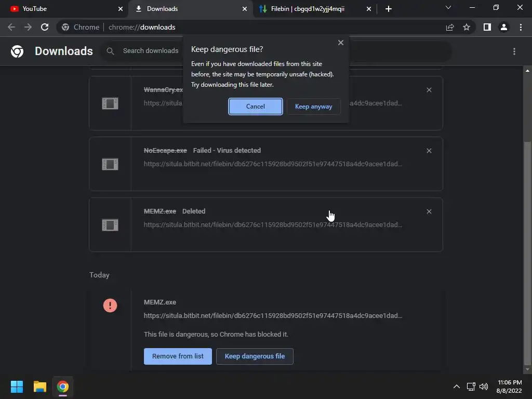Viewport: 532px width, 399px height.
Task: Open the browser side panel
Action: [487, 27]
